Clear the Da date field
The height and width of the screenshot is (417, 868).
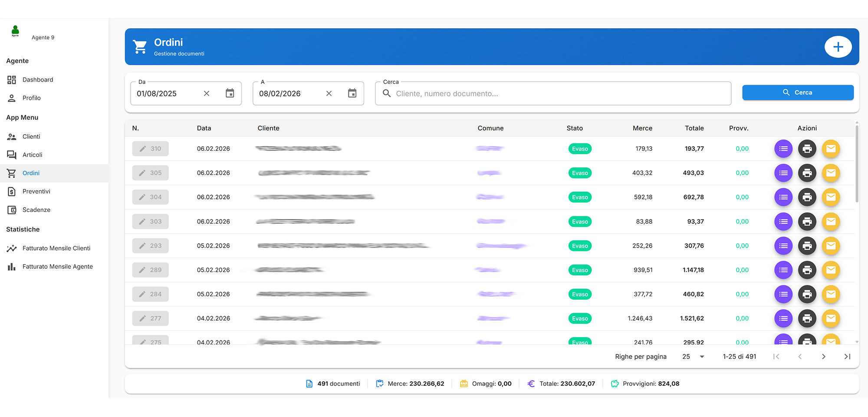(207, 93)
